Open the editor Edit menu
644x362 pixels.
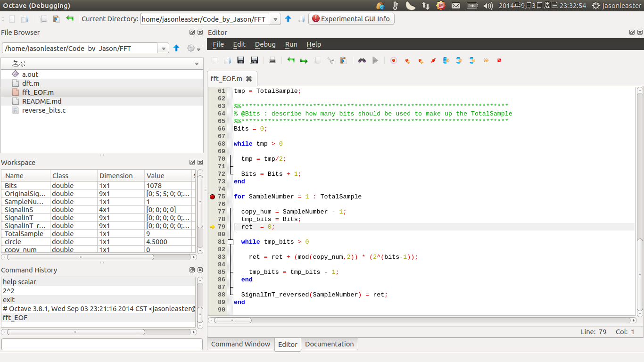239,44
